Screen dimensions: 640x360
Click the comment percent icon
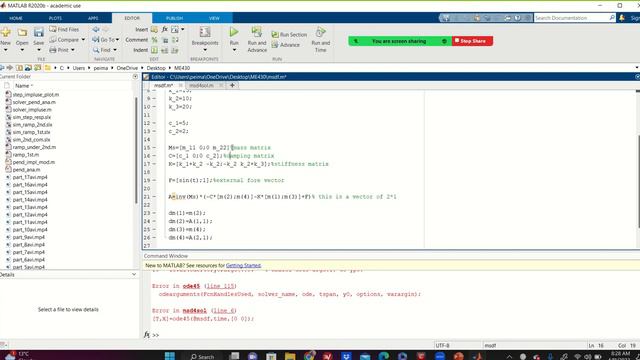(x=154, y=40)
